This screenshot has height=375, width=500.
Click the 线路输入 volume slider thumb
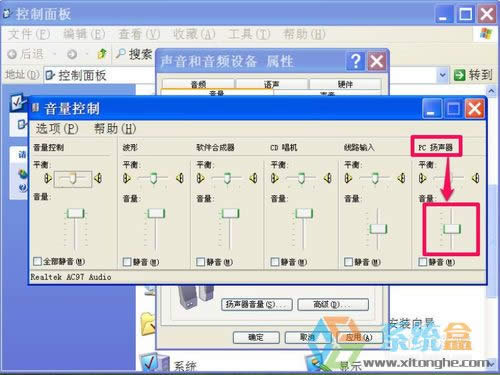378,229
